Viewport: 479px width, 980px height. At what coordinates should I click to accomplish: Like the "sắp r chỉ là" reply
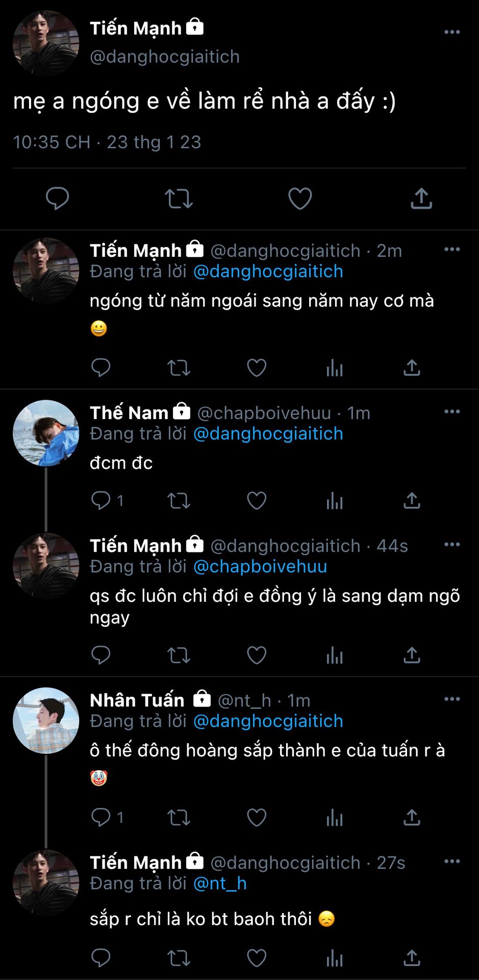point(257,959)
